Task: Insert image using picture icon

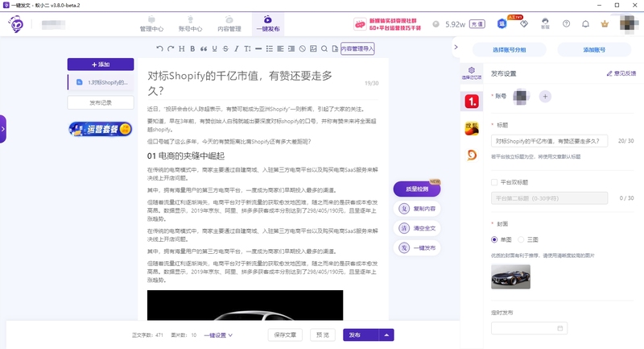Action: tap(313, 48)
